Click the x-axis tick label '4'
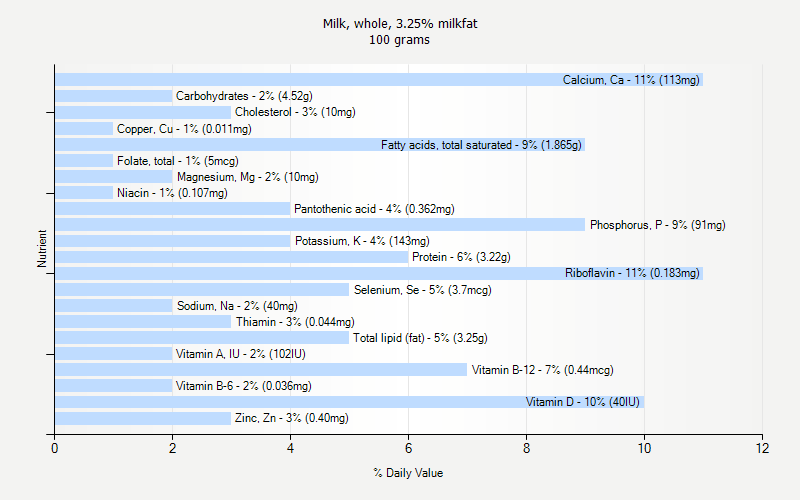The image size is (800, 500). 290,448
